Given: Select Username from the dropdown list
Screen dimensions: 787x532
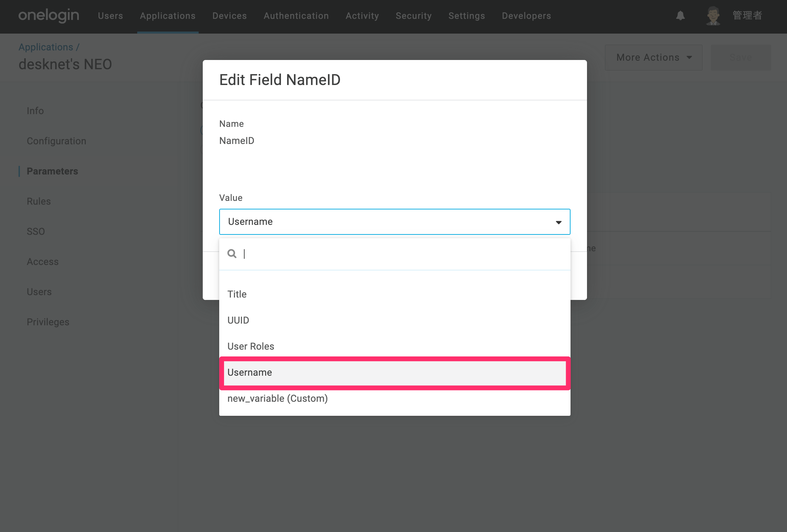Looking at the screenshot, I should point(395,373).
